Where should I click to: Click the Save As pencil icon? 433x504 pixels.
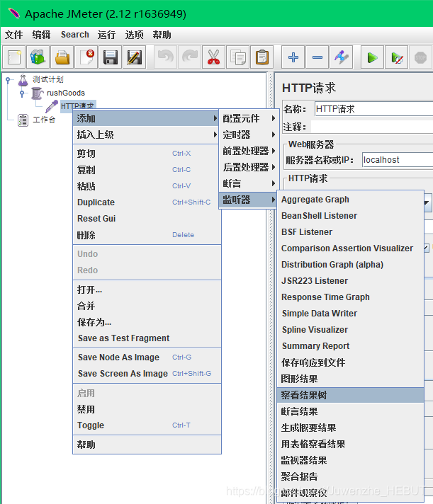tap(135, 57)
